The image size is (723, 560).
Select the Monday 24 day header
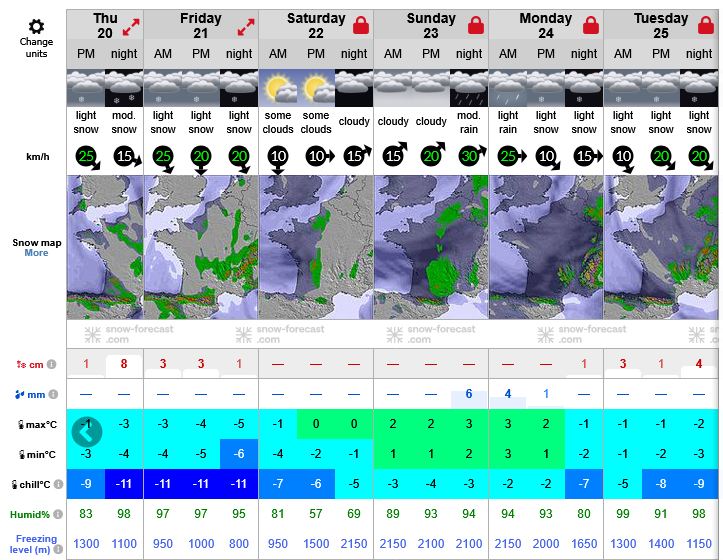pos(546,26)
